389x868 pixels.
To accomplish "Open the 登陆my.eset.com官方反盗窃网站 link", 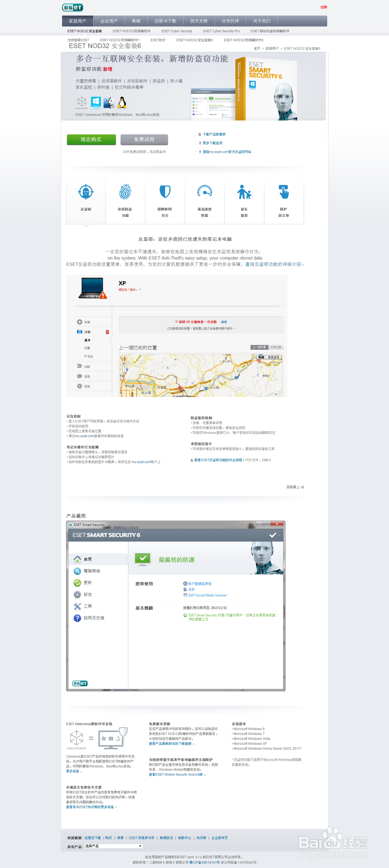I will [x=227, y=152].
